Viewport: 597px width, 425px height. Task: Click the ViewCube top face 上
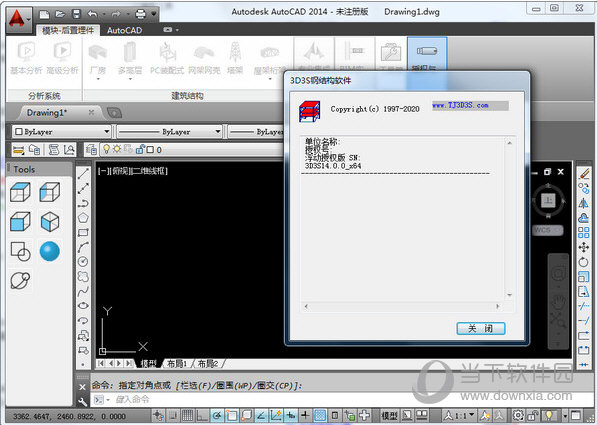pyautogui.click(x=548, y=200)
